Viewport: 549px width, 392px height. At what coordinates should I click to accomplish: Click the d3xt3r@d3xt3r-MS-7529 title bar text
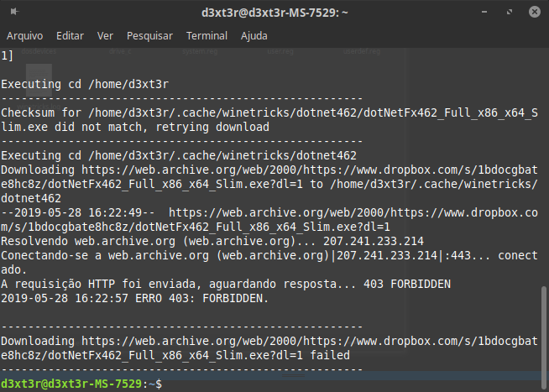tap(274, 13)
